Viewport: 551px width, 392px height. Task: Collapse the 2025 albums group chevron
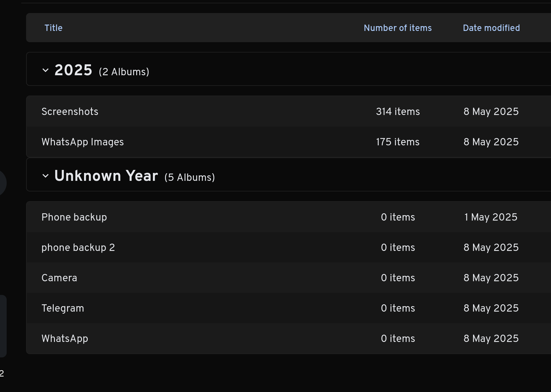pos(46,70)
